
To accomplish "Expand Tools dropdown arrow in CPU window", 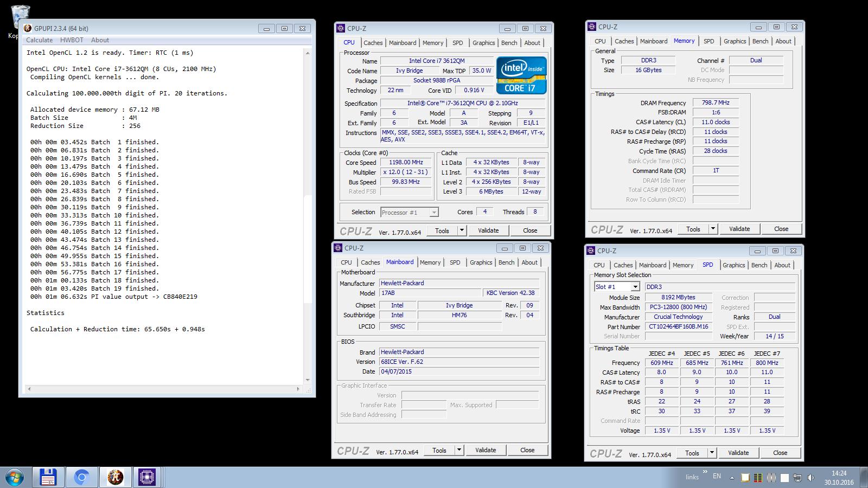I will [462, 230].
